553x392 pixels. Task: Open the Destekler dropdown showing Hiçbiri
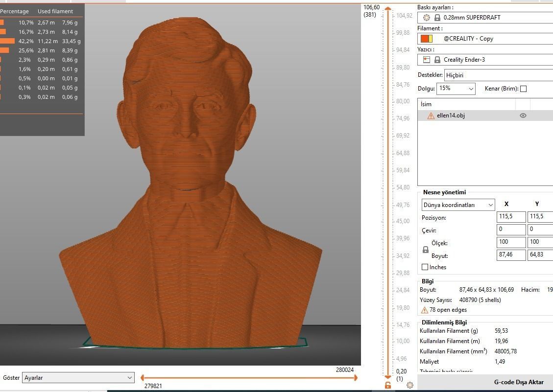click(498, 75)
